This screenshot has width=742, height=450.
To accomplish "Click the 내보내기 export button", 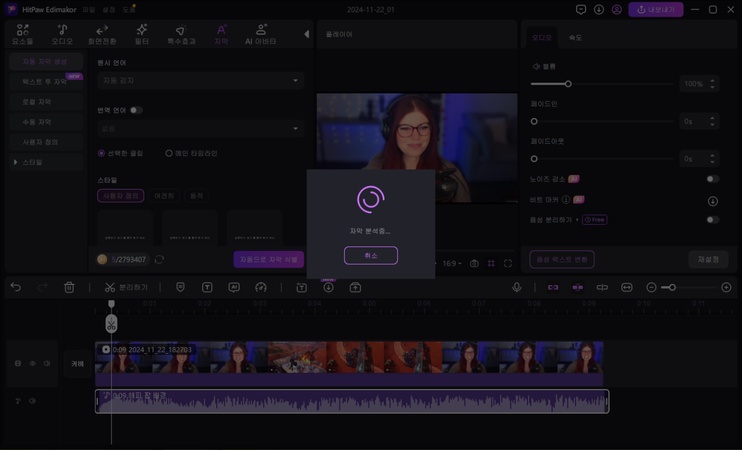I will pyautogui.click(x=656, y=10).
